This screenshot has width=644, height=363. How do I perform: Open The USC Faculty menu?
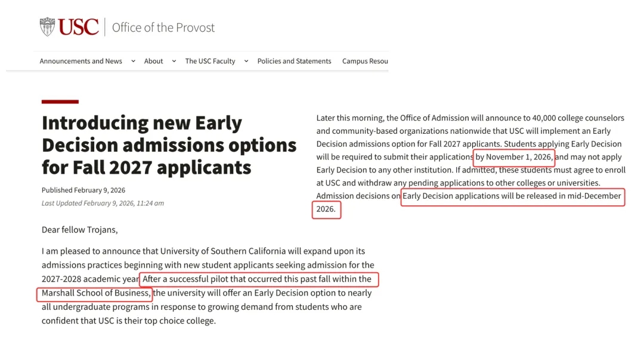pyautogui.click(x=210, y=61)
